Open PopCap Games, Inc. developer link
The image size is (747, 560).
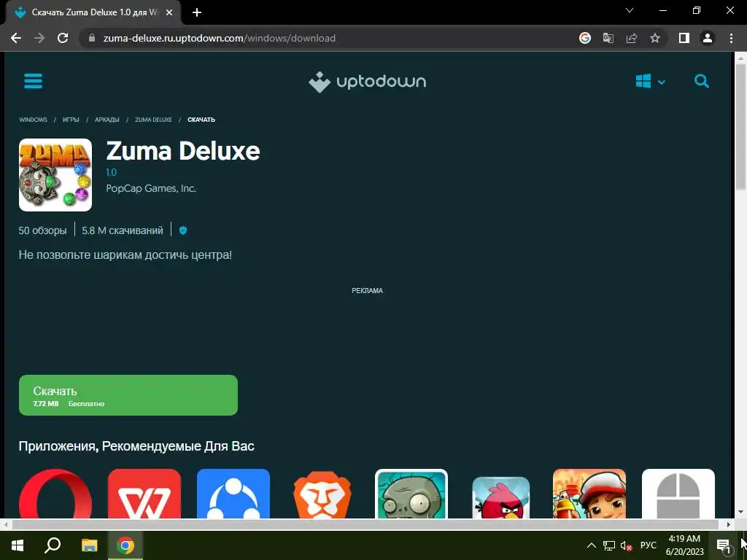click(151, 189)
